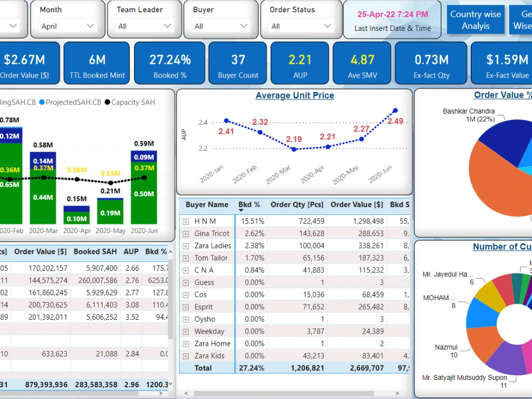Viewport: 532px width, 399px height.
Task: Click the Country wise Analysis button
Action: [475, 19]
